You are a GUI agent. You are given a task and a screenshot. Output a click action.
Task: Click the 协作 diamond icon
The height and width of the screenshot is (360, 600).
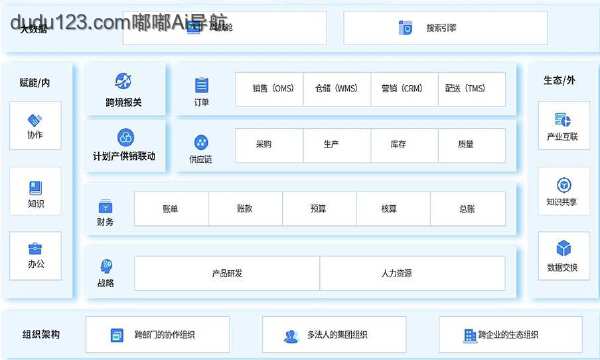click(35, 120)
